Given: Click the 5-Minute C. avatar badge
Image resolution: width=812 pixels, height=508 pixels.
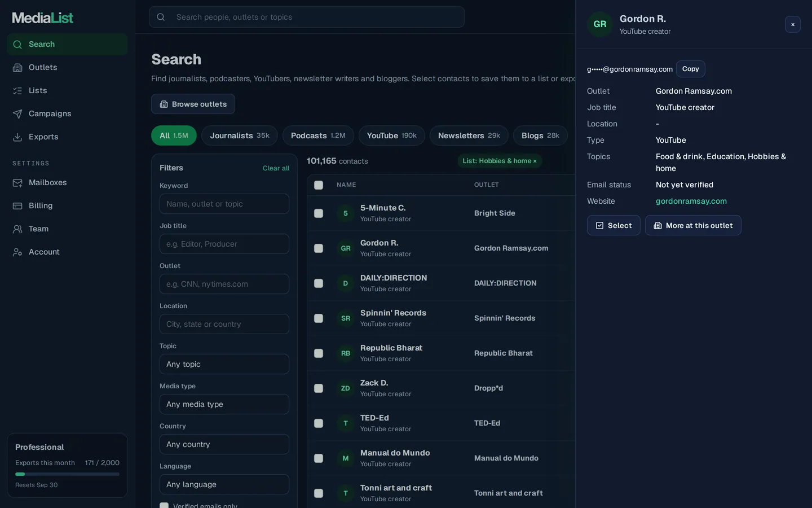Looking at the screenshot, I should (346, 213).
